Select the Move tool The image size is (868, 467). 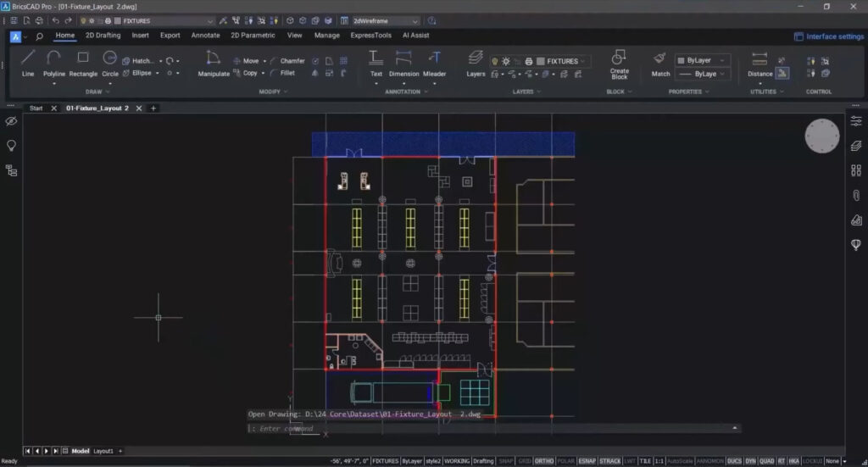[246, 61]
